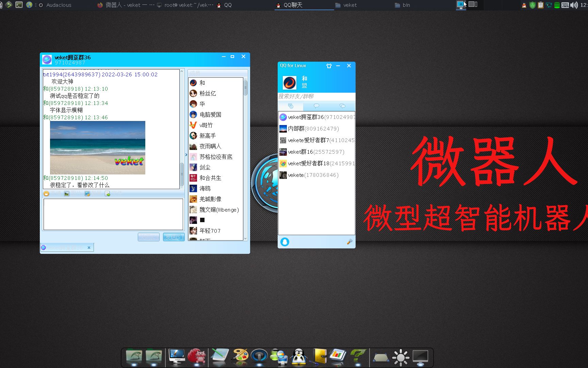Screen dimensions: 588x368
Task: Open the beach image in chat history
Action: 98,148
